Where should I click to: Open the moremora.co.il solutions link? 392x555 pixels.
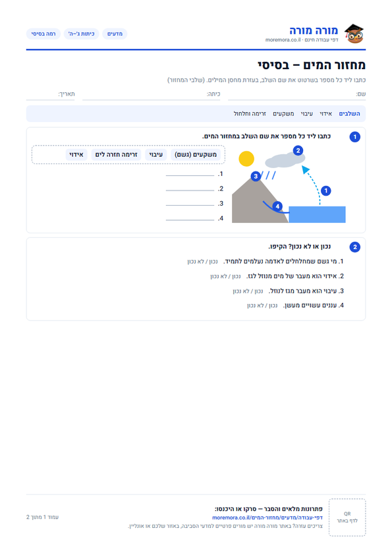coord(267,517)
